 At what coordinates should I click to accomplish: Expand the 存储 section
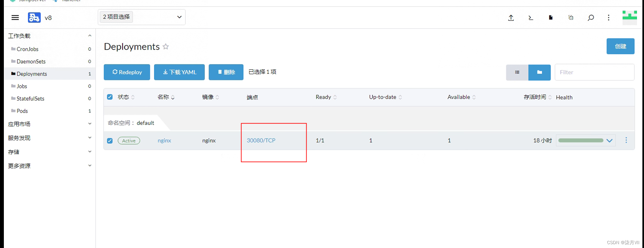tap(90, 152)
